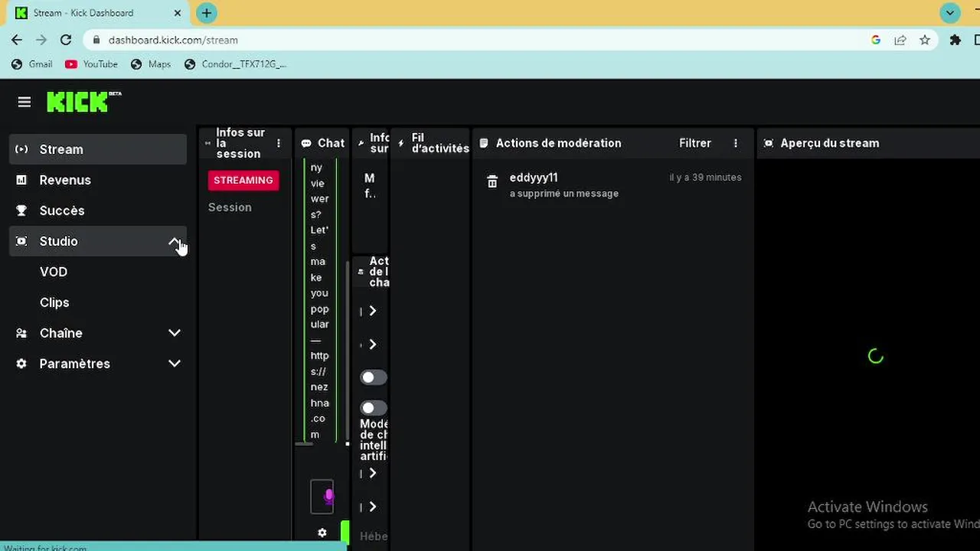Image resolution: width=980 pixels, height=551 pixels.
Task: Go forward in browser
Action: pos(41,40)
